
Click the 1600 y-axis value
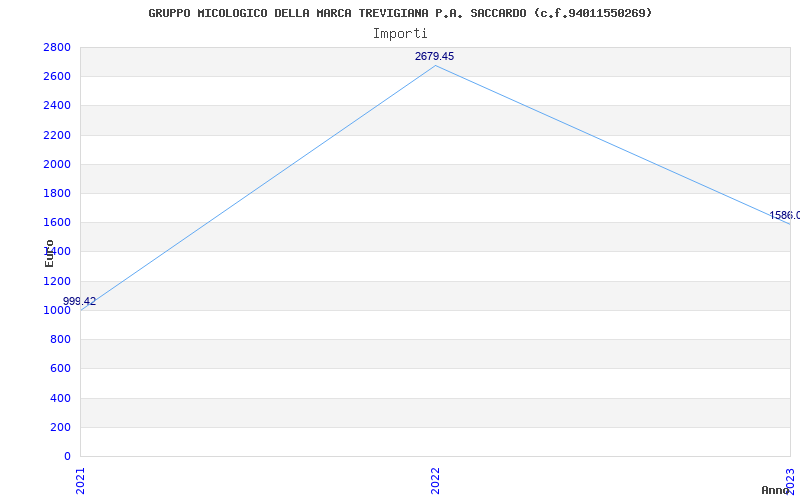point(57,222)
